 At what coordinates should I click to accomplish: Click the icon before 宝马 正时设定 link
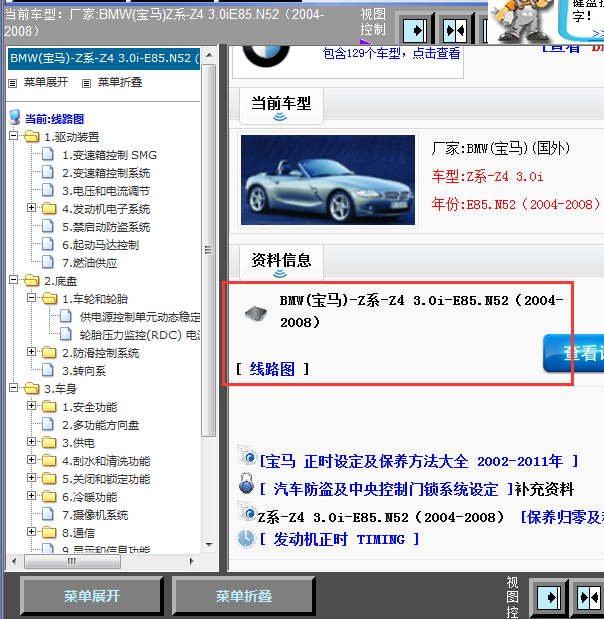pyautogui.click(x=248, y=456)
